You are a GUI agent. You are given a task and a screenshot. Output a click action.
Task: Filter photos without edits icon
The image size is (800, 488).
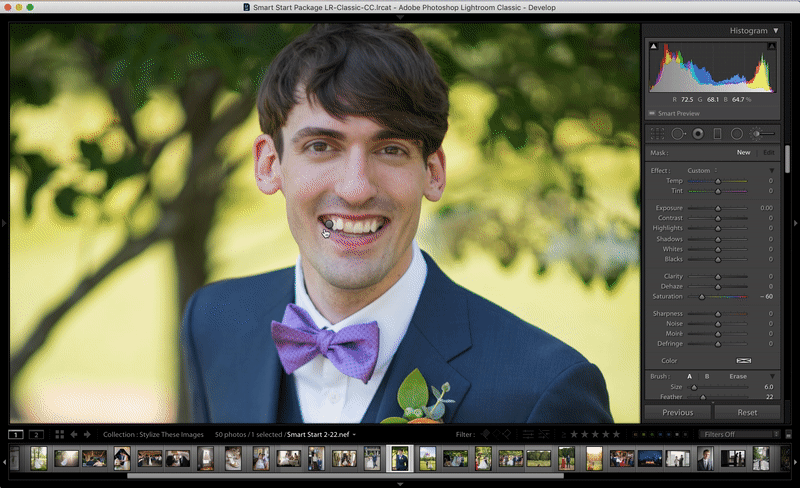[544, 434]
